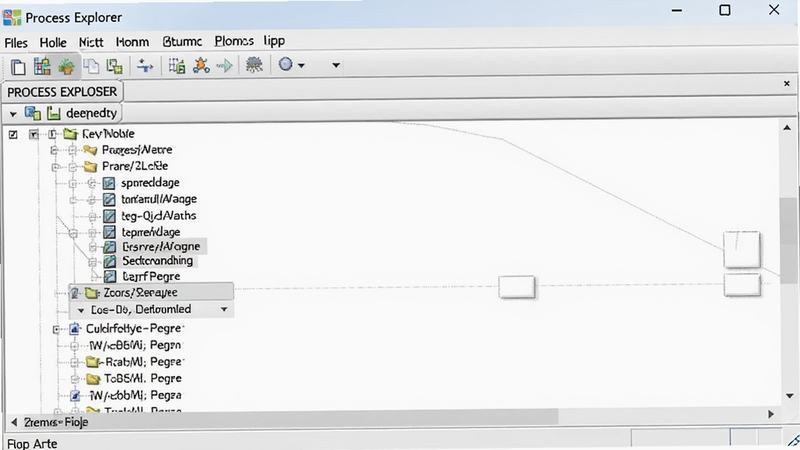Click the dark gear burst toolbar icon
This screenshot has height=450, width=800.
point(254,65)
